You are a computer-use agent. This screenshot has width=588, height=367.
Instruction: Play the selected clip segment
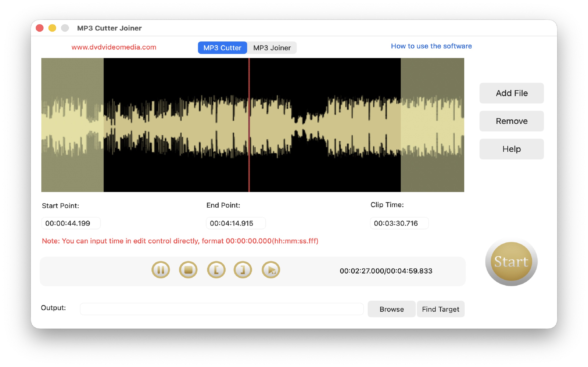click(x=270, y=270)
